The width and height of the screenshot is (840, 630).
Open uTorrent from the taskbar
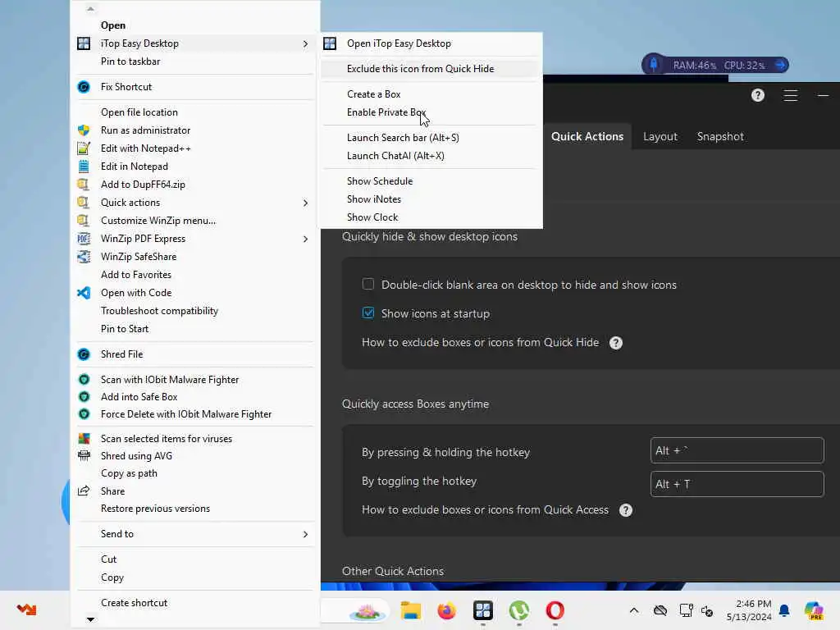coord(519,610)
